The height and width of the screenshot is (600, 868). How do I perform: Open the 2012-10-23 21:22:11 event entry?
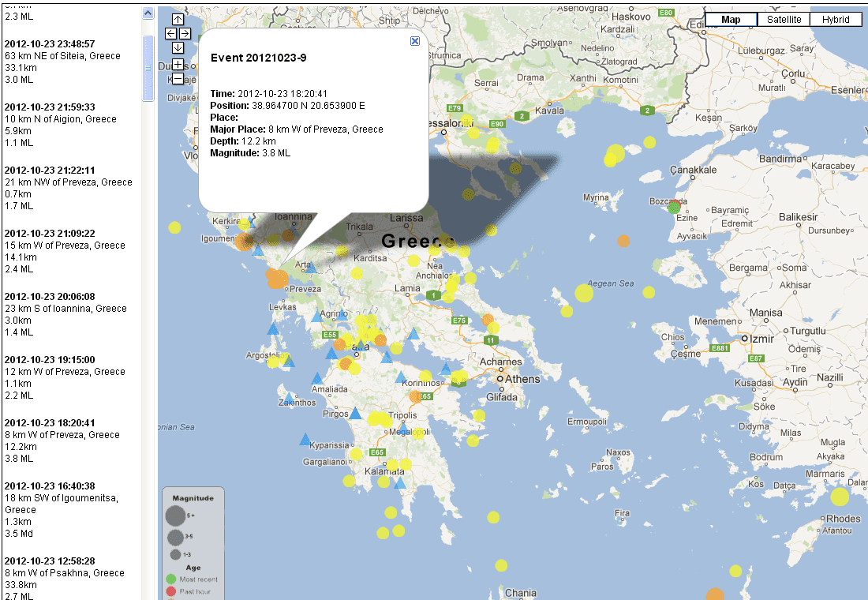click(x=68, y=188)
